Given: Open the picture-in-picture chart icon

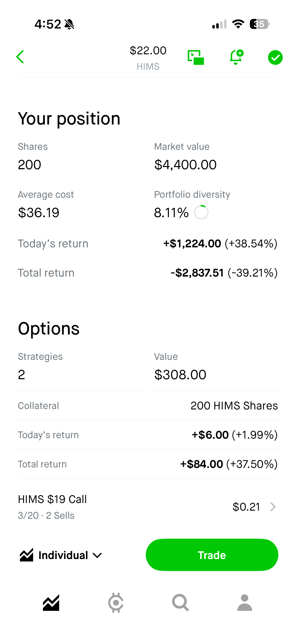Looking at the screenshot, I should coord(196,57).
